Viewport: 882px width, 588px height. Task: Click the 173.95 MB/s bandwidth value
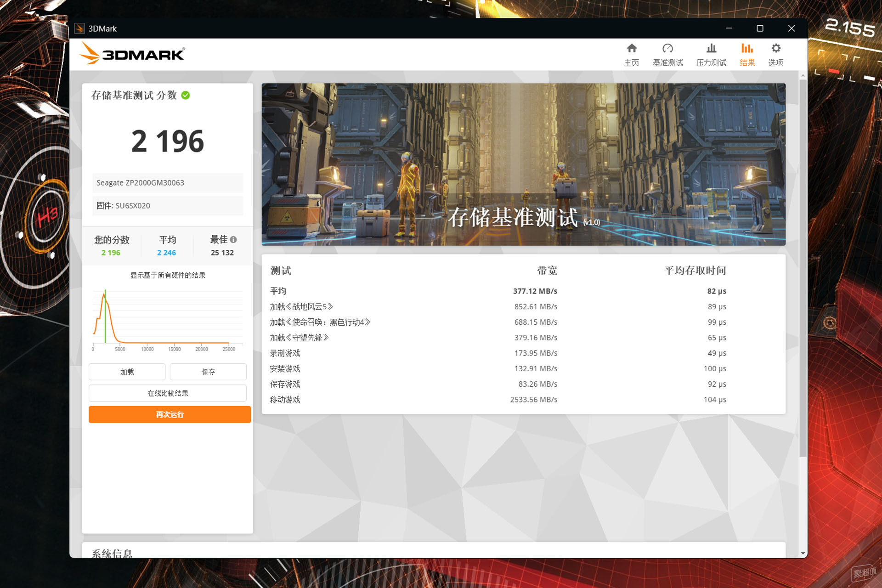point(536,353)
